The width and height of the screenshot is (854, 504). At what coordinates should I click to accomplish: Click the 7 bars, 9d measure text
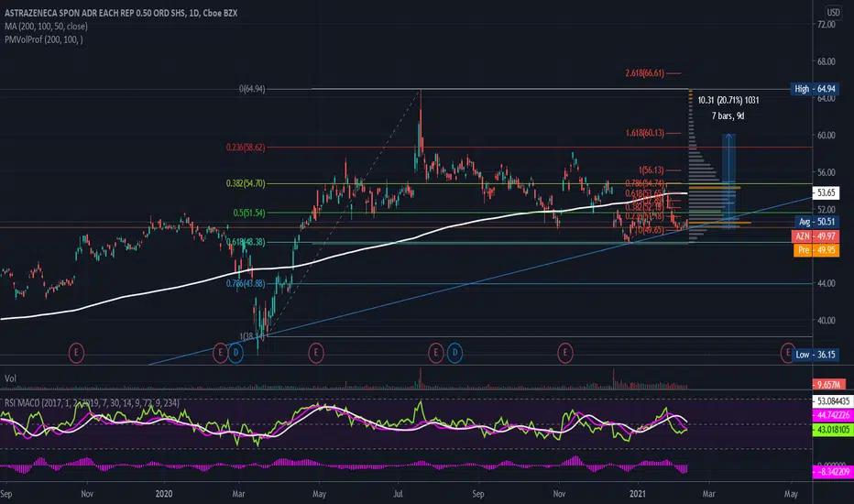[728, 115]
